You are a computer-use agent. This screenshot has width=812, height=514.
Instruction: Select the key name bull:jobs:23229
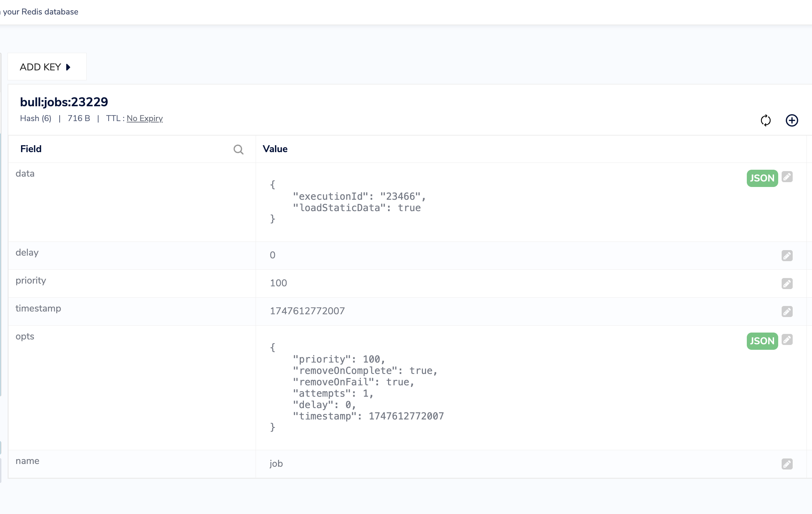(x=64, y=102)
